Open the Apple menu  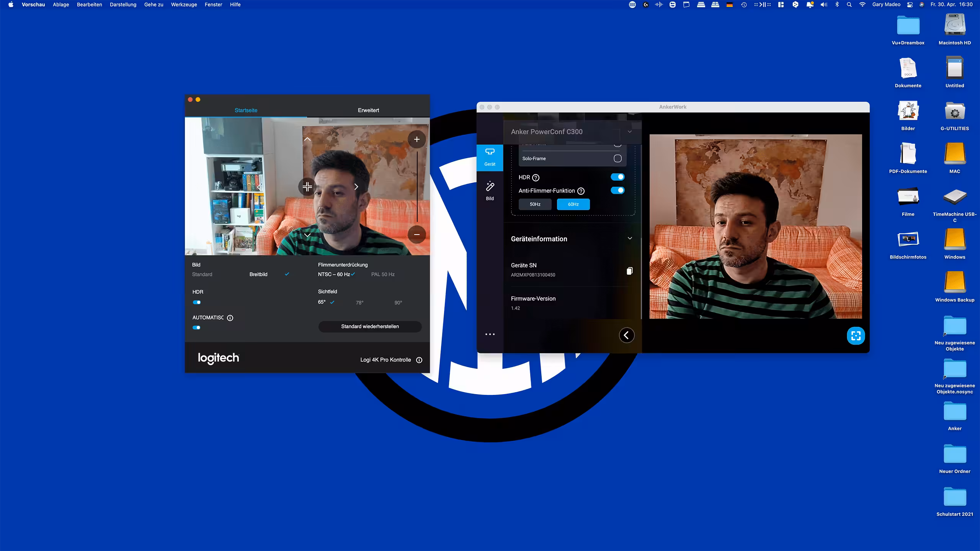[x=11, y=5]
